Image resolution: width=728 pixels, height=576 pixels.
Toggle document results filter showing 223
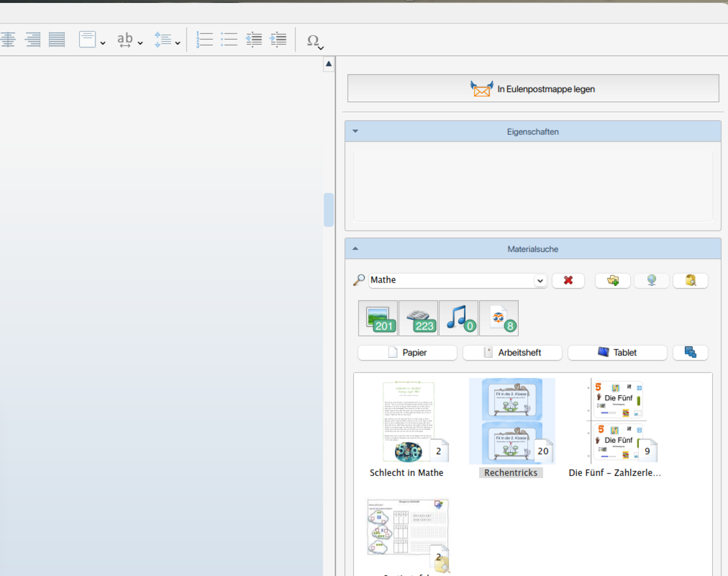[418, 318]
